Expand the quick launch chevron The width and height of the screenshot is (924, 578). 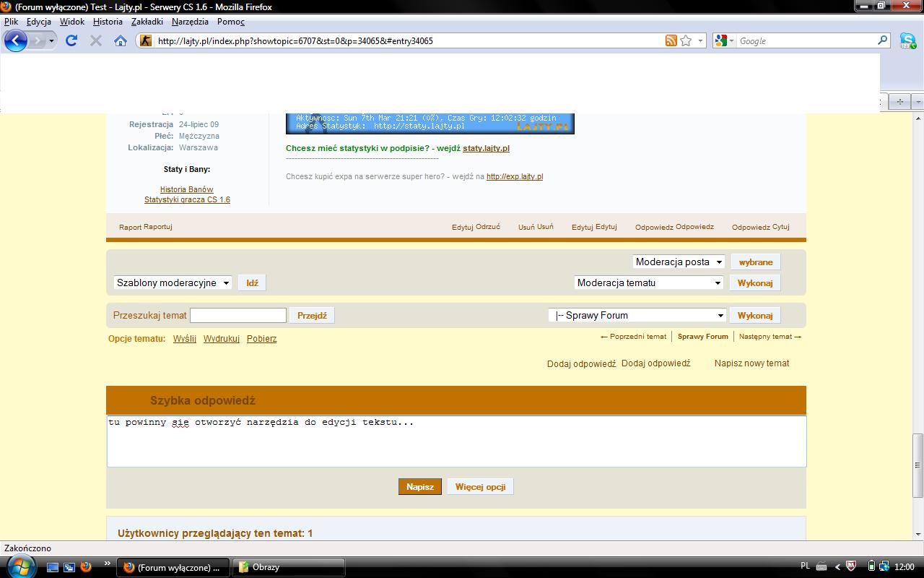tap(108, 564)
